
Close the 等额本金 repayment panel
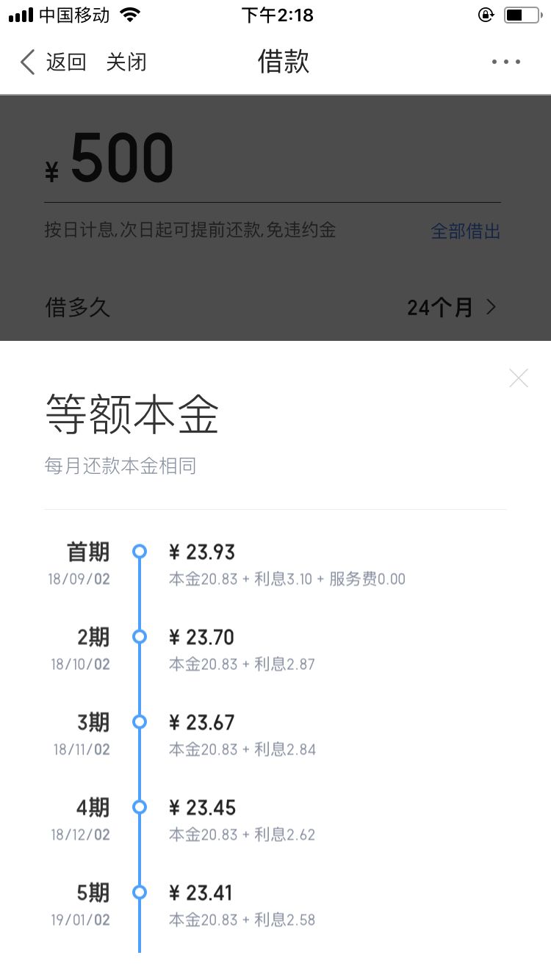[519, 378]
